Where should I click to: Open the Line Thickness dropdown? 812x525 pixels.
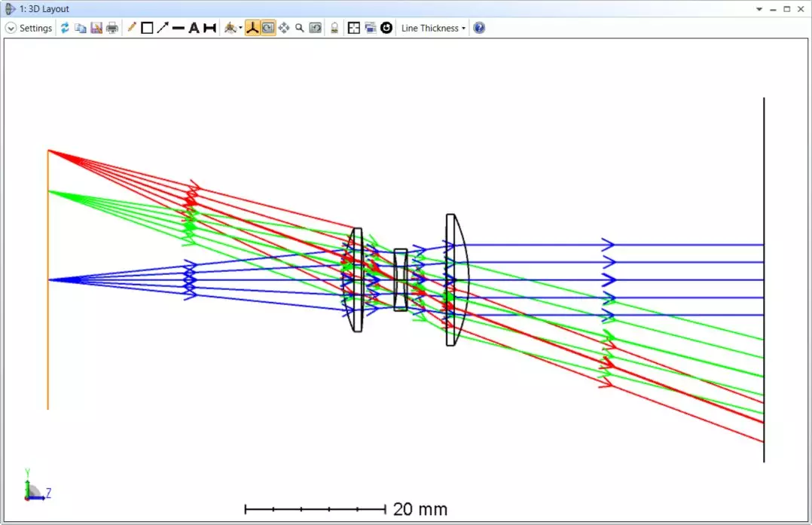[433, 28]
